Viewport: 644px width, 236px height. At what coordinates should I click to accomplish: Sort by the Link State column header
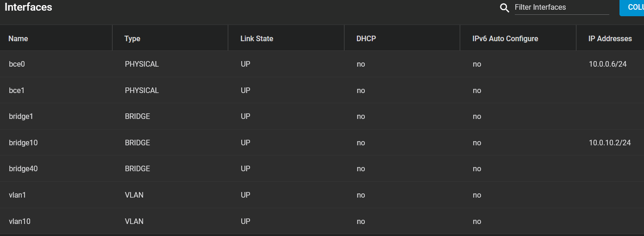[257, 38]
